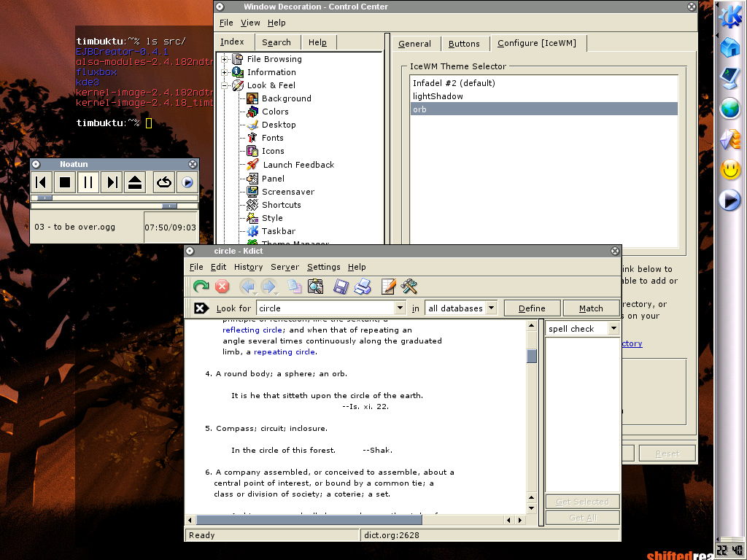Open Kdict Settings menu
The image size is (747, 560).
[x=323, y=267]
